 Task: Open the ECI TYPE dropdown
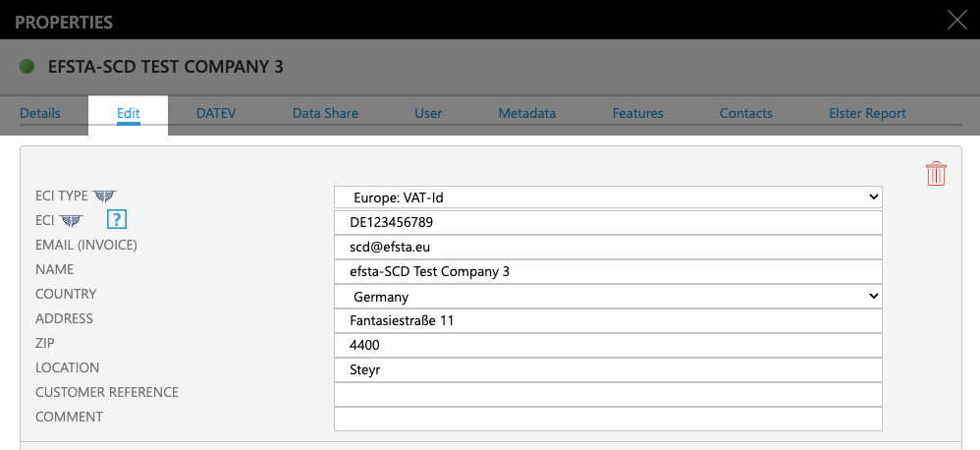point(608,197)
